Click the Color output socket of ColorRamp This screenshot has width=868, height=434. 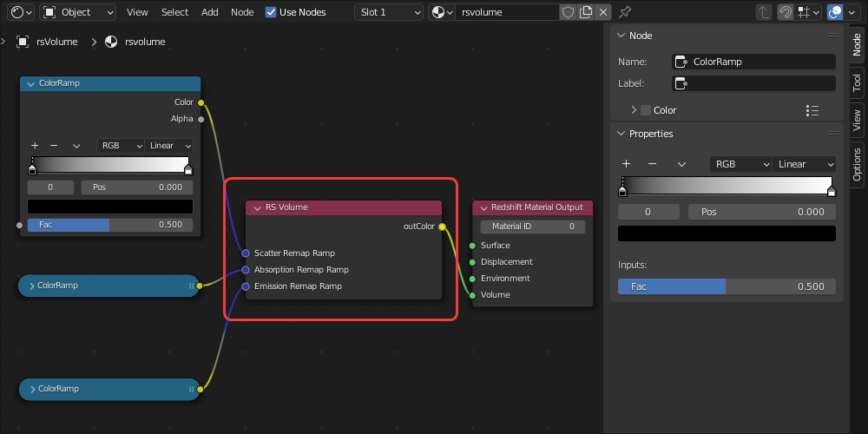pos(201,102)
